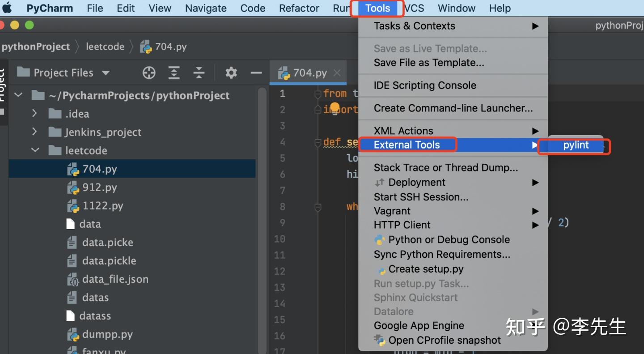The width and height of the screenshot is (644, 354).
Task: Click leetcode in breadcrumb bar
Action: [105, 47]
